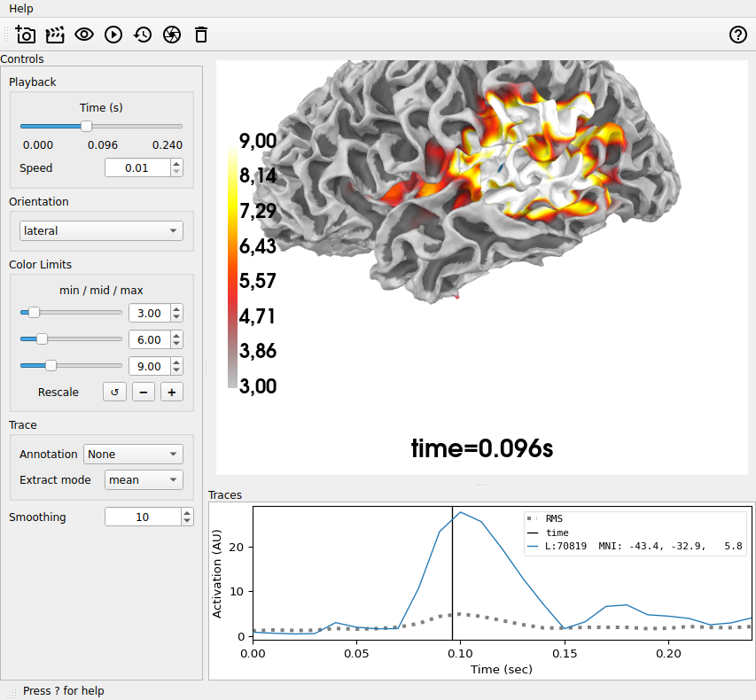Click the restore scaling history icon
Screen dimensions: 756x700
pos(143,35)
